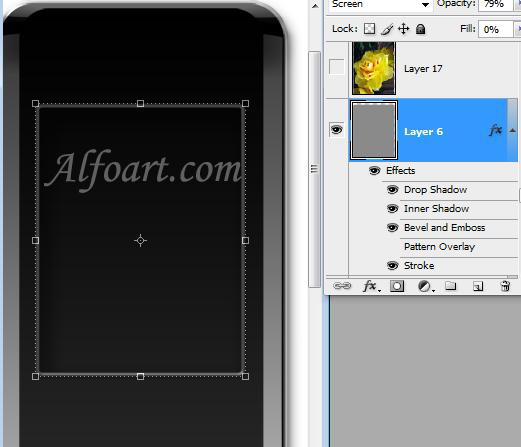The height and width of the screenshot is (447, 521).
Task: Hide the Bevel and Emboss effect
Action: (392, 228)
